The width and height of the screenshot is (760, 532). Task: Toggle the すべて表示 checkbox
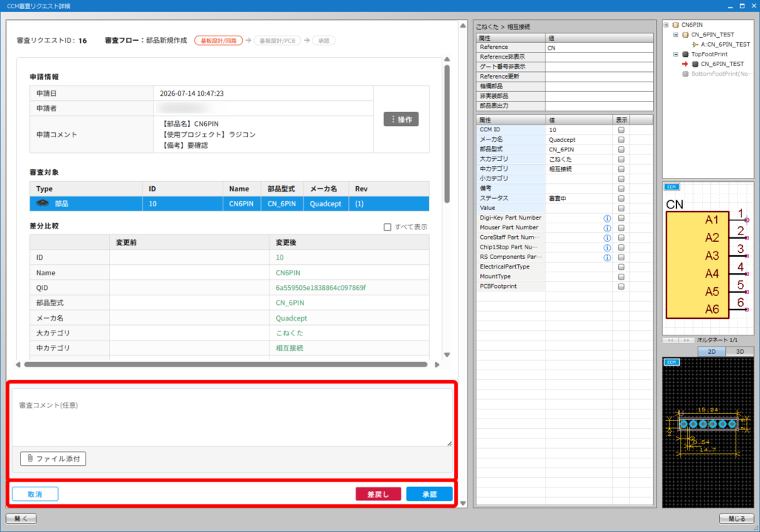tap(387, 227)
